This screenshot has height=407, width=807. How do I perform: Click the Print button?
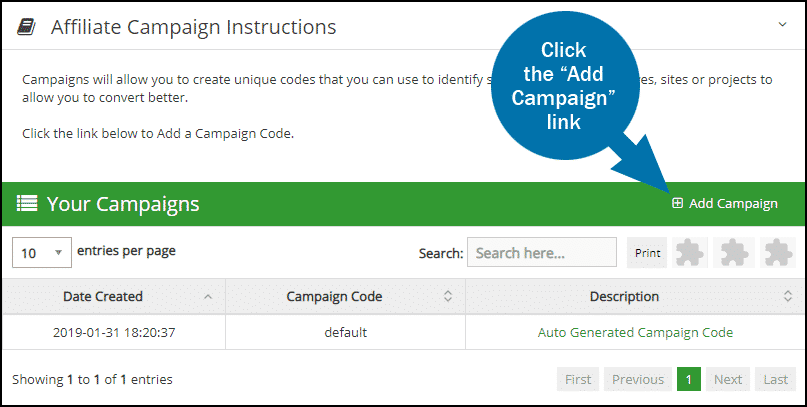pos(647,253)
